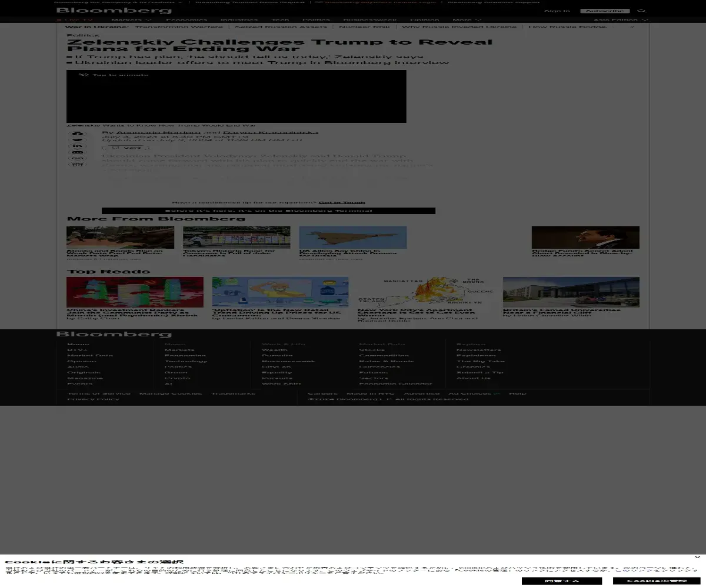706x588 pixels.
Task: Click the Sign In link
Action: (x=557, y=11)
